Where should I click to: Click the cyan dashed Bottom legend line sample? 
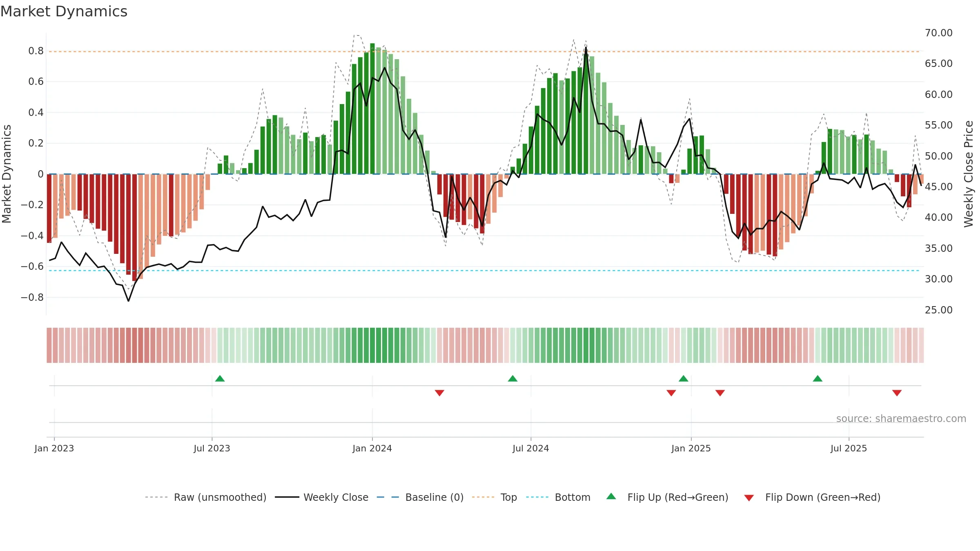point(537,497)
